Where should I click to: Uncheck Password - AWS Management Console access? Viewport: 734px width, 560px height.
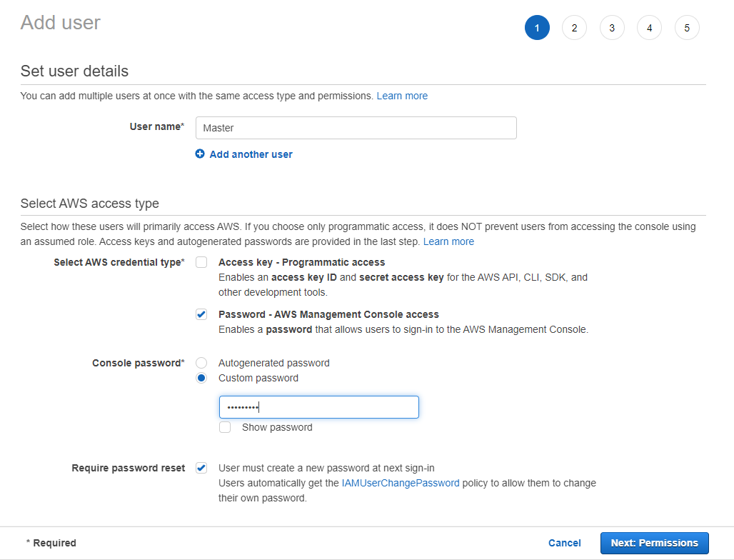[x=201, y=314]
